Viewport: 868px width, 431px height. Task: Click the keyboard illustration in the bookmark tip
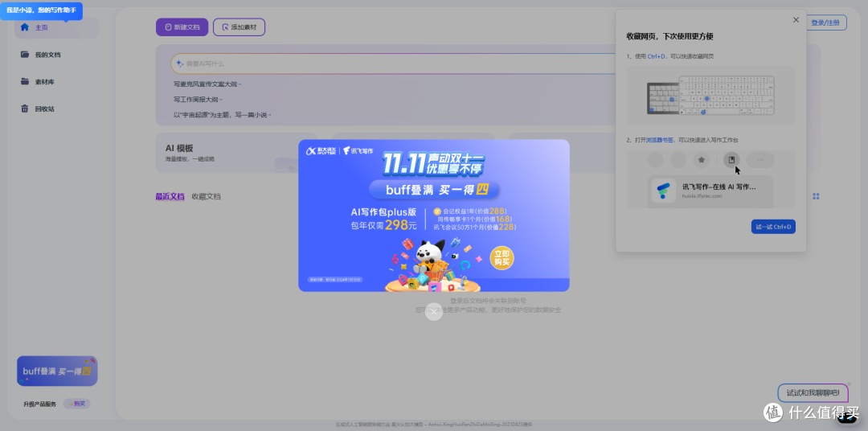coord(710,95)
